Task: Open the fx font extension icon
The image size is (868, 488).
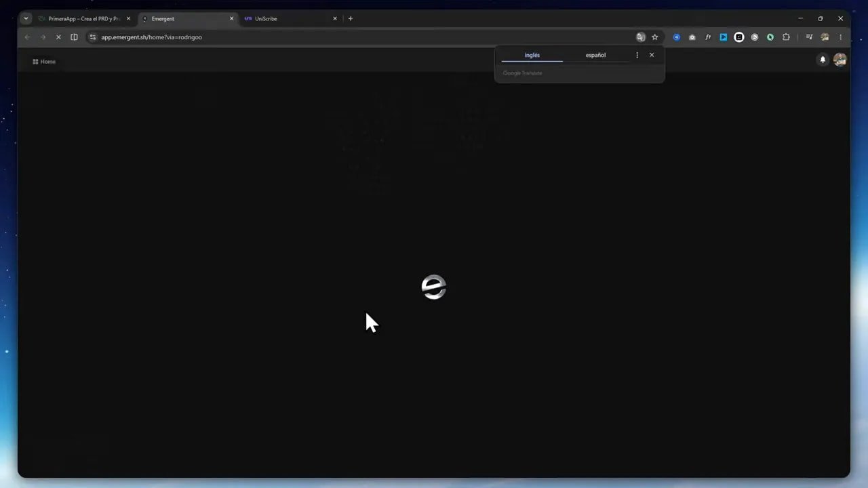Action: pyautogui.click(x=708, y=37)
